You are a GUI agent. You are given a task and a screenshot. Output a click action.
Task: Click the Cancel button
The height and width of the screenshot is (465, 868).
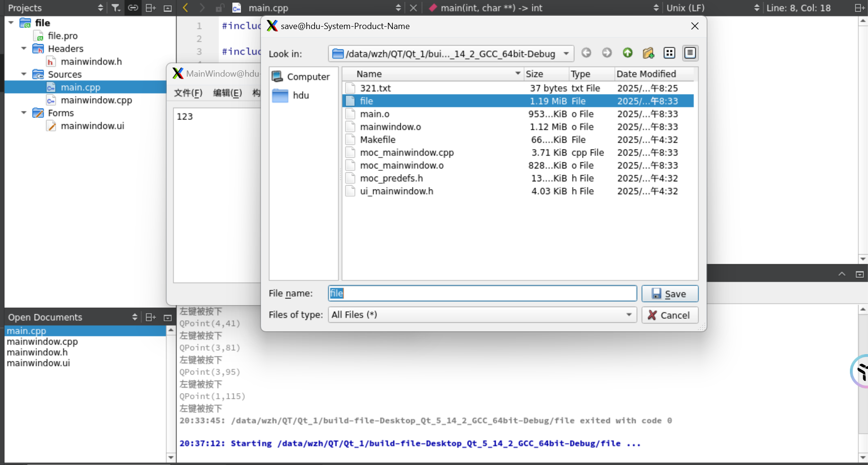pyautogui.click(x=670, y=315)
